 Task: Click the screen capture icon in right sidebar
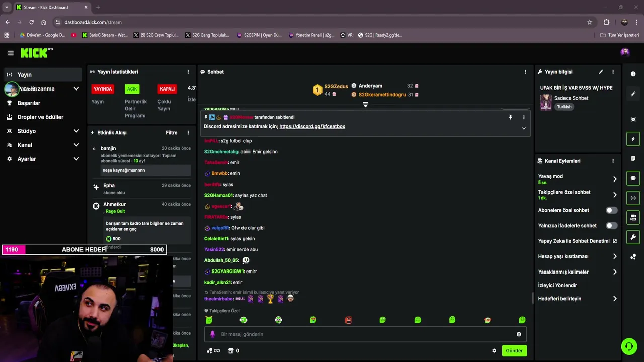tap(633, 119)
